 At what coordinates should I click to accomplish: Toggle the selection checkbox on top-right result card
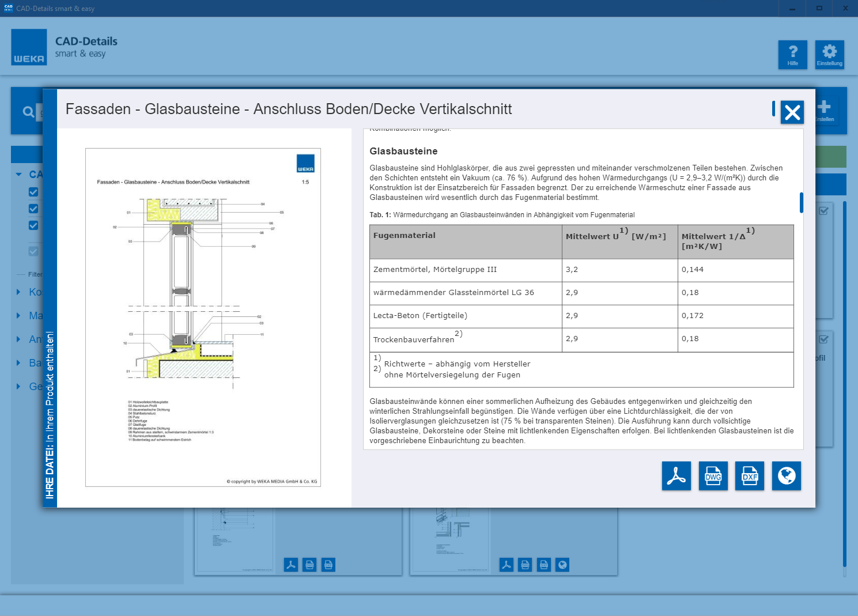[x=823, y=211]
